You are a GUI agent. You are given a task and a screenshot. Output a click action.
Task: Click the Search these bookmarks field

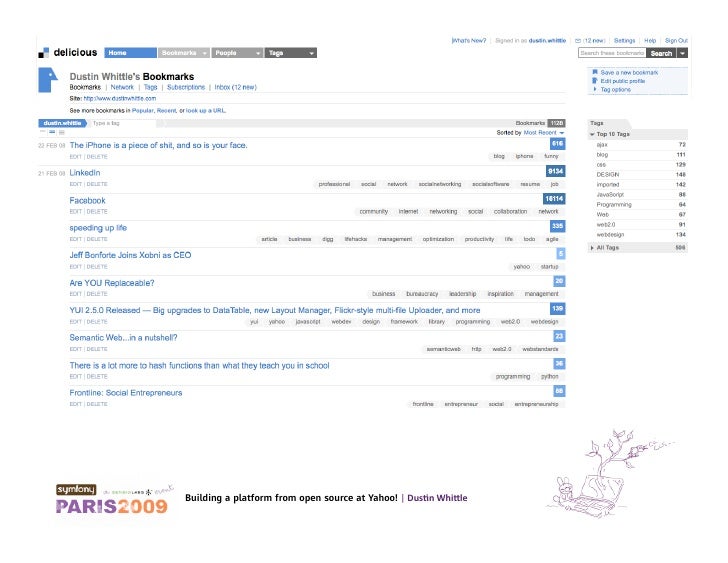612,53
